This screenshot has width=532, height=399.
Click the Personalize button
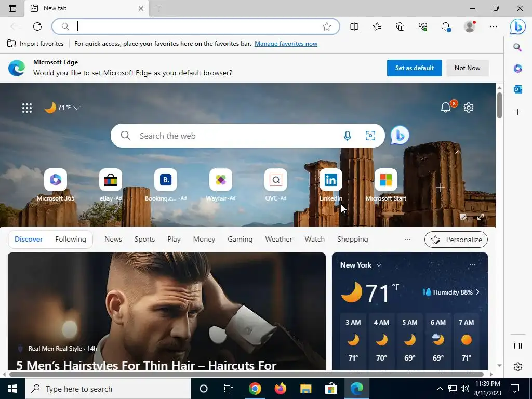pos(456,240)
